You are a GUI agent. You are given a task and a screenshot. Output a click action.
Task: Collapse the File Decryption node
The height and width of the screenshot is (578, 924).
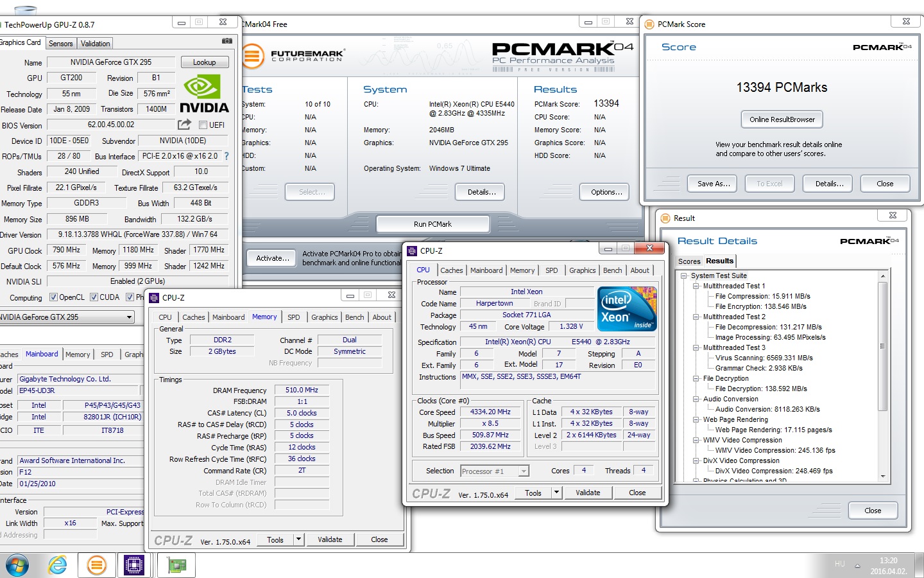point(696,379)
